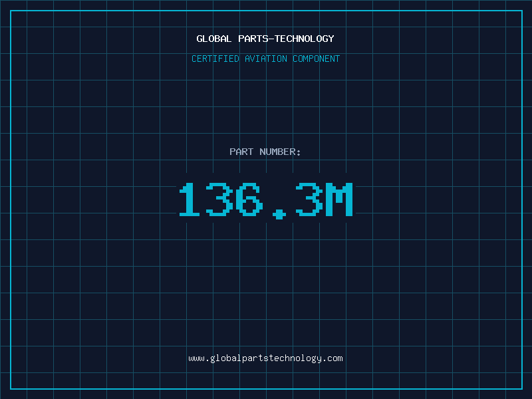Click the letter M ending the part number
The height and width of the screenshot is (399, 532).
[339, 199]
